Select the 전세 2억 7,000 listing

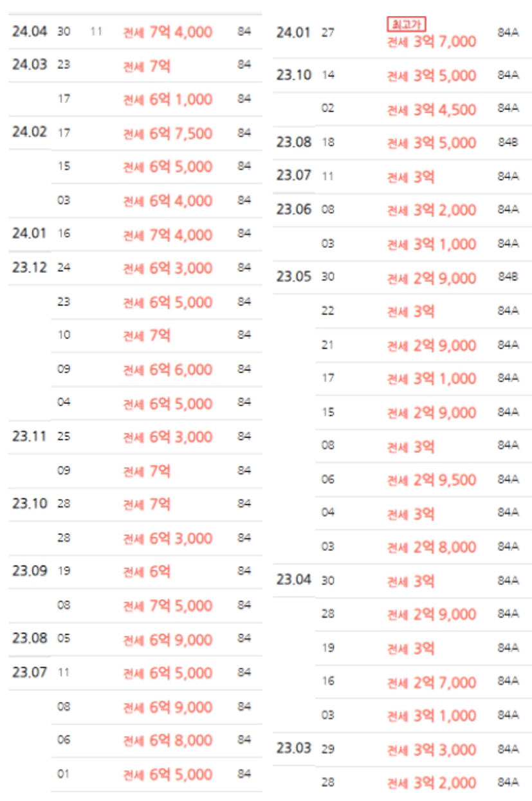431,683
